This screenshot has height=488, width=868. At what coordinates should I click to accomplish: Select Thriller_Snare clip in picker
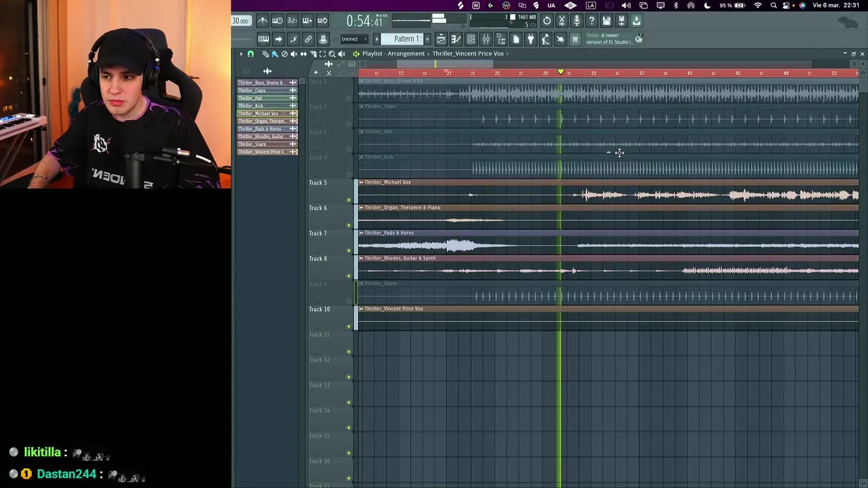tap(267, 144)
